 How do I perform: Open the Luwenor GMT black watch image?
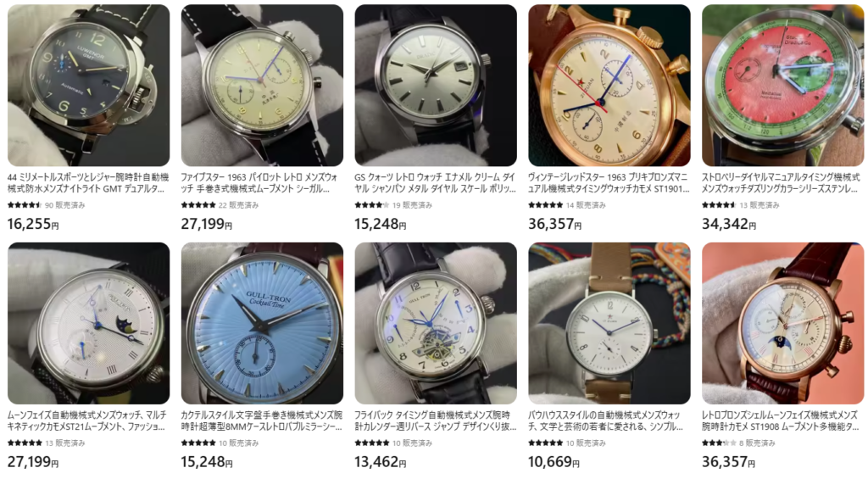[88, 86]
